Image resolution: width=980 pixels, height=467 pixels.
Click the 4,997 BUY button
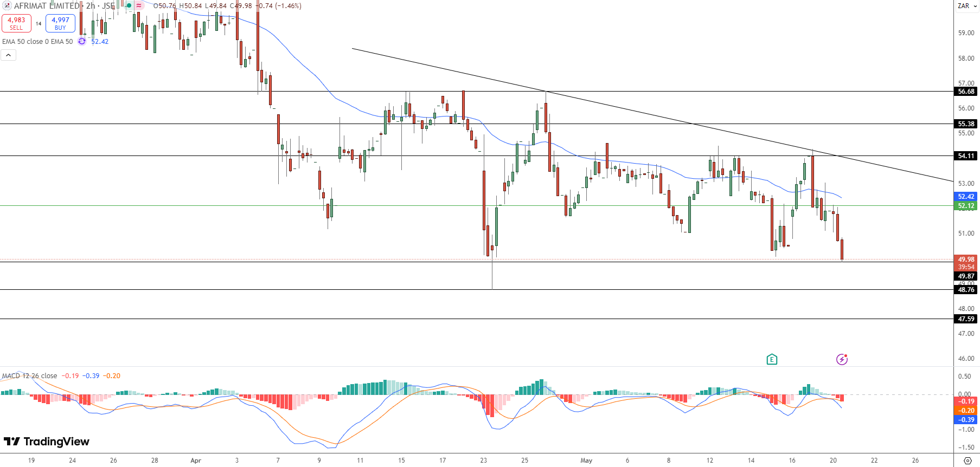click(60, 23)
